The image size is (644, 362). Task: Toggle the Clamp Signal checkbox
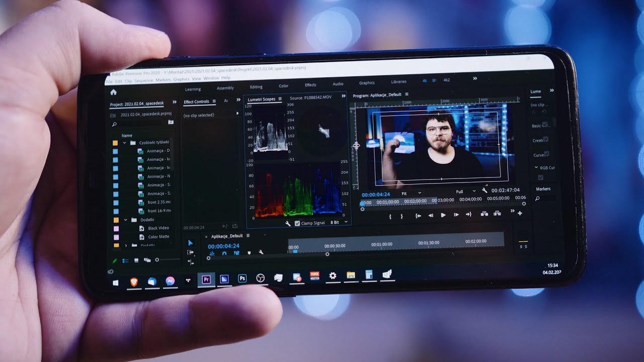(x=297, y=223)
